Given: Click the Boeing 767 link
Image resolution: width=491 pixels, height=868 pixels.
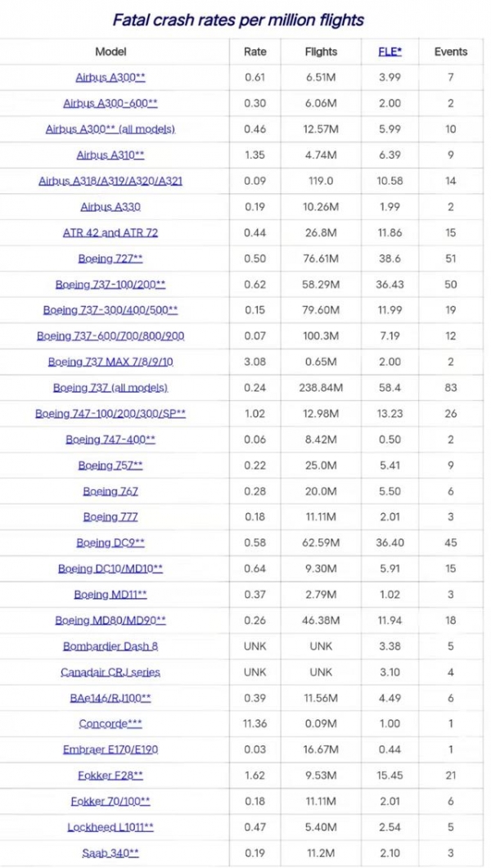Looking at the screenshot, I should coord(110,491).
